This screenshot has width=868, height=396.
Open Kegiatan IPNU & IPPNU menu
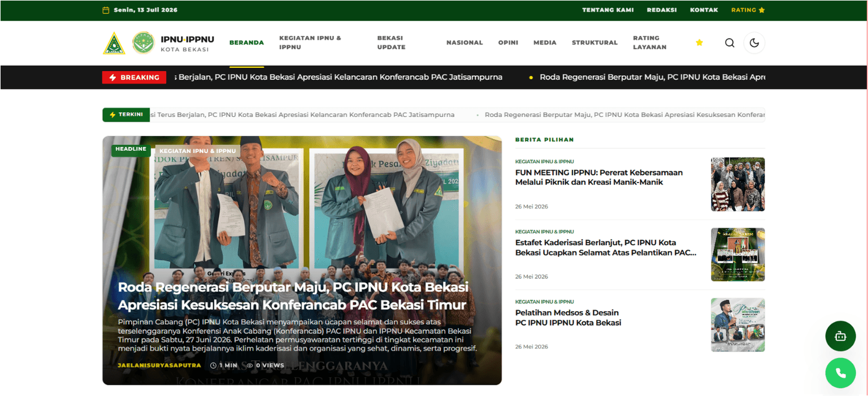pyautogui.click(x=310, y=43)
